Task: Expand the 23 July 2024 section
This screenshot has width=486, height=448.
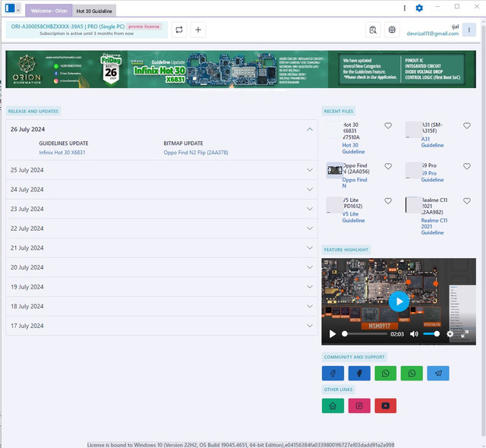Action: (162, 209)
